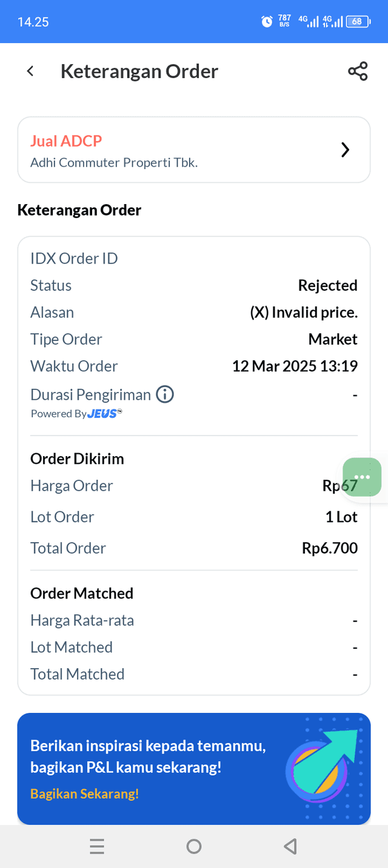Image resolution: width=388 pixels, height=868 pixels.
Task: Tap the Rejected status value
Action: coord(328,285)
